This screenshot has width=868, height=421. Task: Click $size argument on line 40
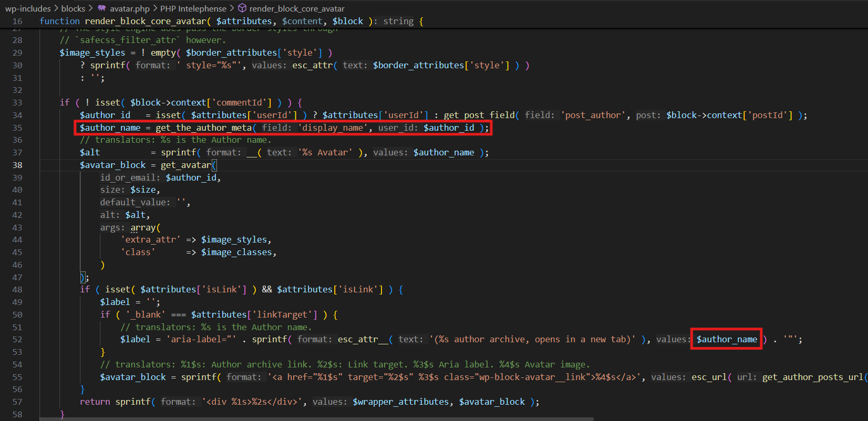(143, 190)
